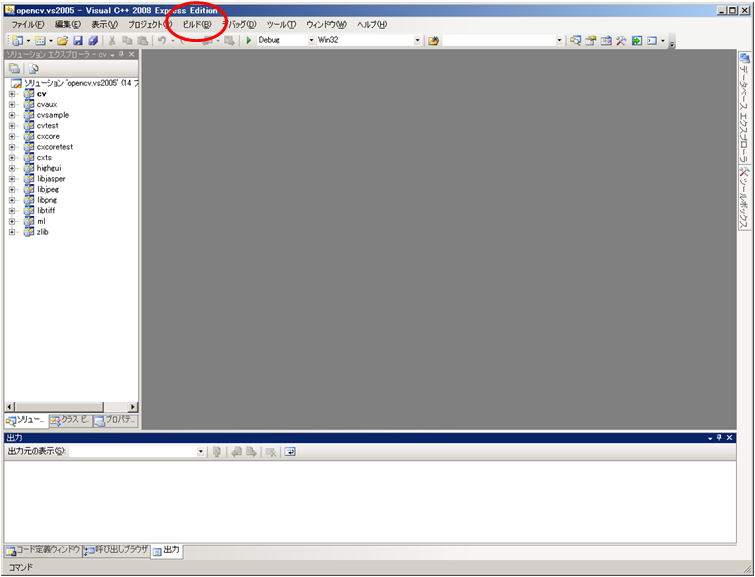The image size is (755, 577).
Task: Open the ツールボックス side tab
Action: point(745,198)
